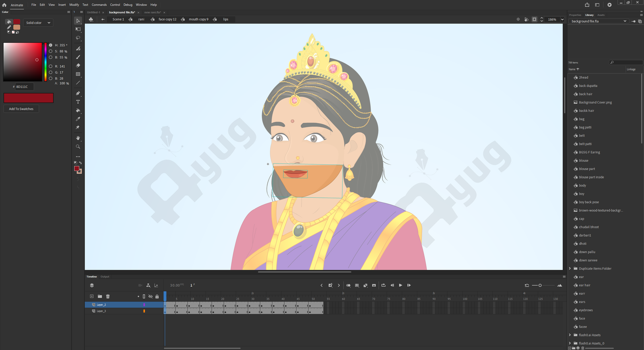Click the Scene 1 breadcrumb
644x350 pixels.
[x=118, y=19]
